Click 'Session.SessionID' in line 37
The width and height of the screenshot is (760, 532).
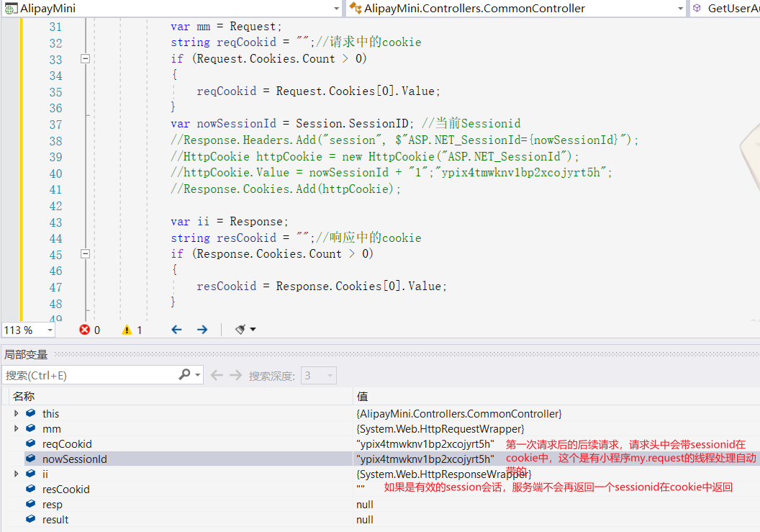click(352, 124)
